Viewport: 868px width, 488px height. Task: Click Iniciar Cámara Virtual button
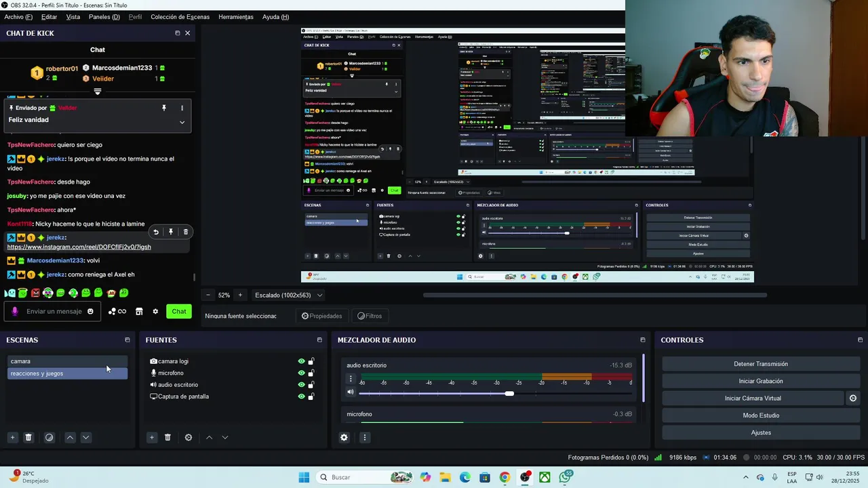pos(753,399)
